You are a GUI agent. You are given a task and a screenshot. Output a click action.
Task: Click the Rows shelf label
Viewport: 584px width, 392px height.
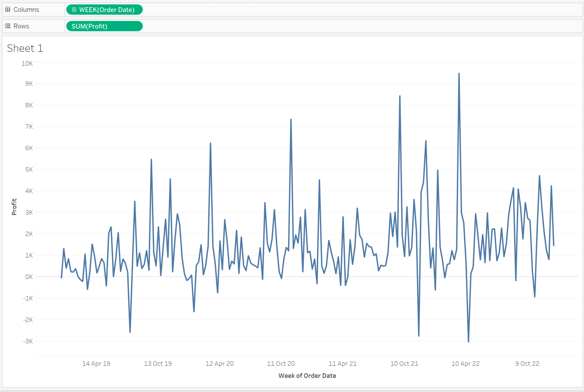pos(21,26)
